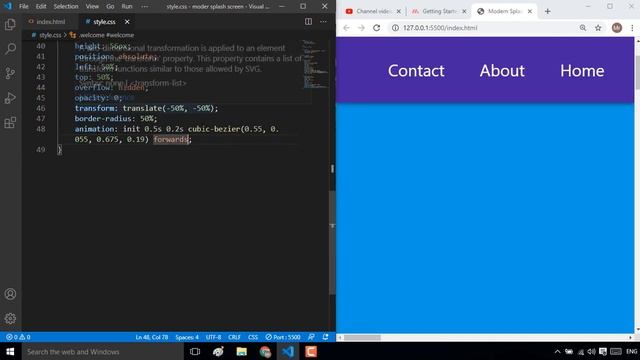
Task: Change line ending via CRLF indicator
Action: pyautogui.click(x=234, y=337)
